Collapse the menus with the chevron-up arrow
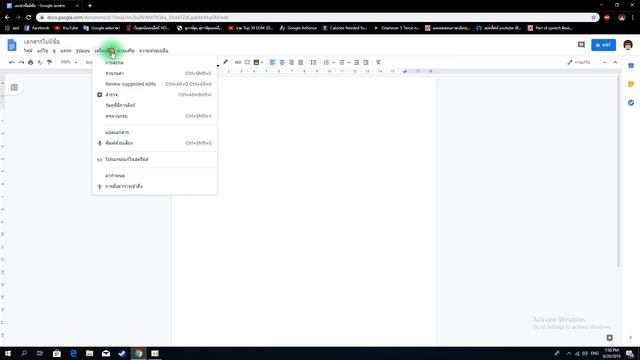The height and width of the screenshot is (360, 640). tap(615, 62)
